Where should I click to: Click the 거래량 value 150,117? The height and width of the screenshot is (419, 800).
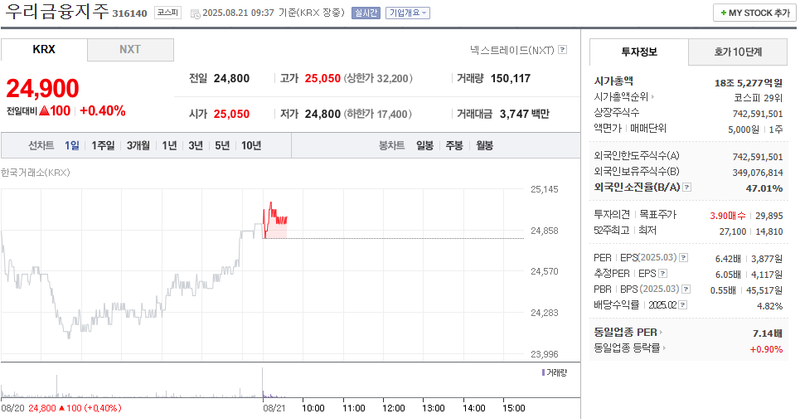(511, 79)
